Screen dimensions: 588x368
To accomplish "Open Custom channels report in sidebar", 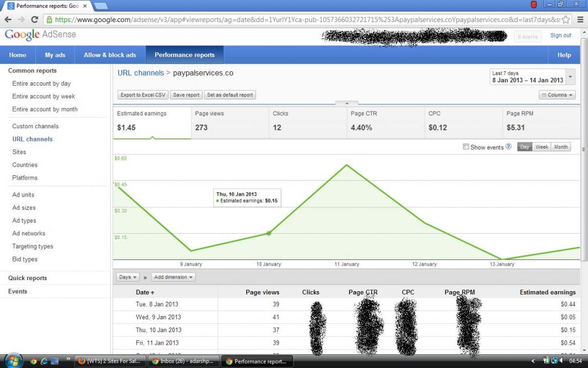I will (35, 126).
